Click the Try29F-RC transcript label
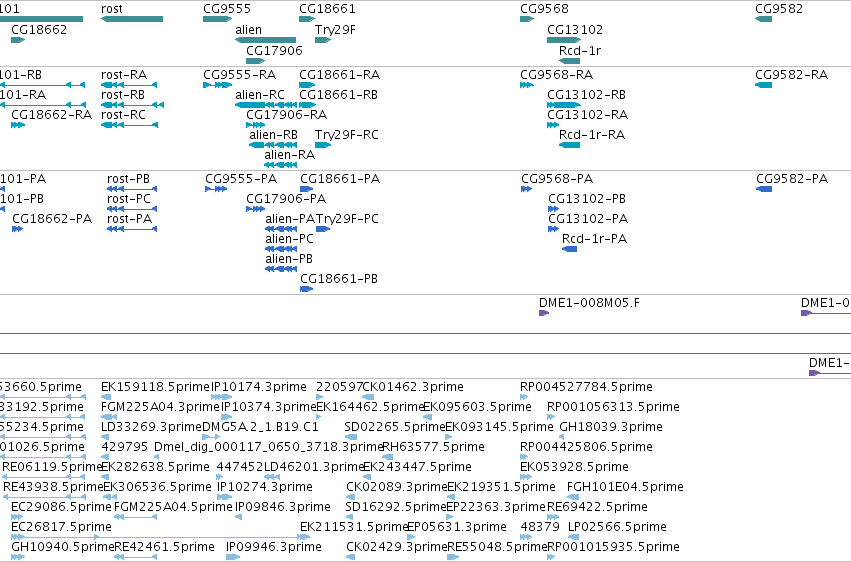Viewport: 851px width, 562px height. tap(347, 135)
